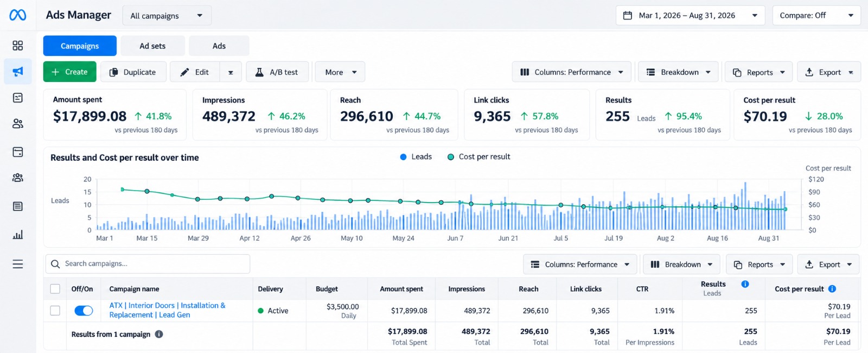Screen dimensions: 868x353
Task: Open the billing card icon in sidebar
Action: pyautogui.click(x=18, y=152)
